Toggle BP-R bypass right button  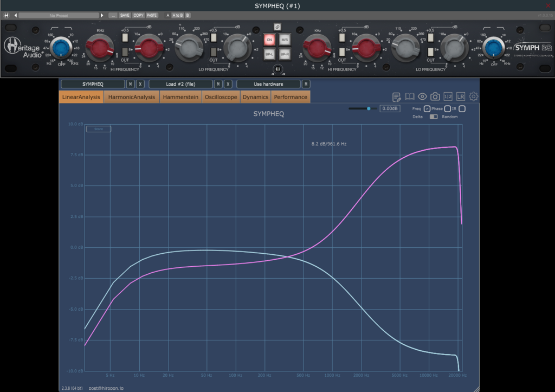pyautogui.click(x=285, y=54)
